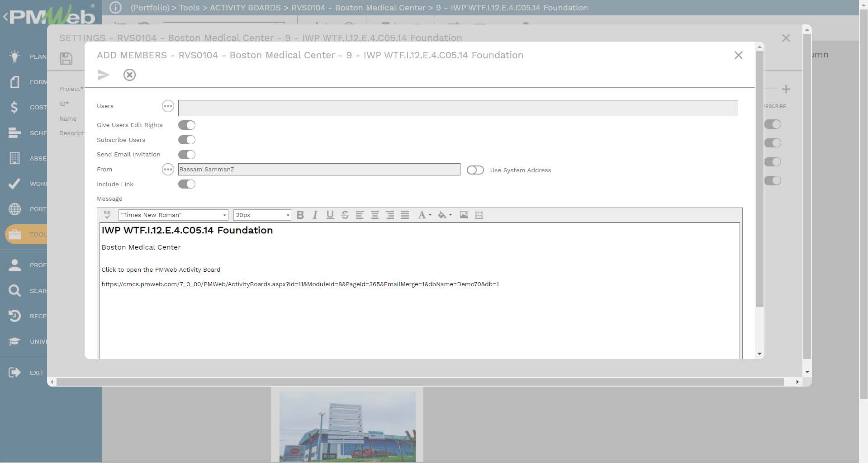Send the member invitation using the arrow icon

tap(104, 75)
